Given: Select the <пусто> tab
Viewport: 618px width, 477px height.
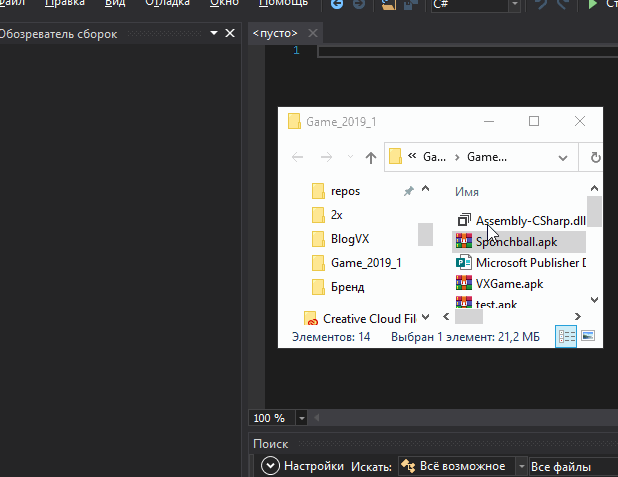Looking at the screenshot, I should 275,33.
